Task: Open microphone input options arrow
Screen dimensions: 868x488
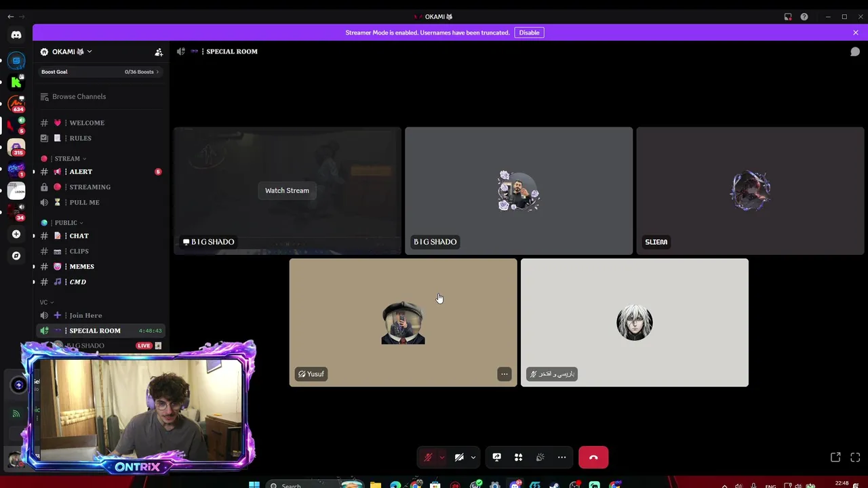Action: [x=441, y=457]
